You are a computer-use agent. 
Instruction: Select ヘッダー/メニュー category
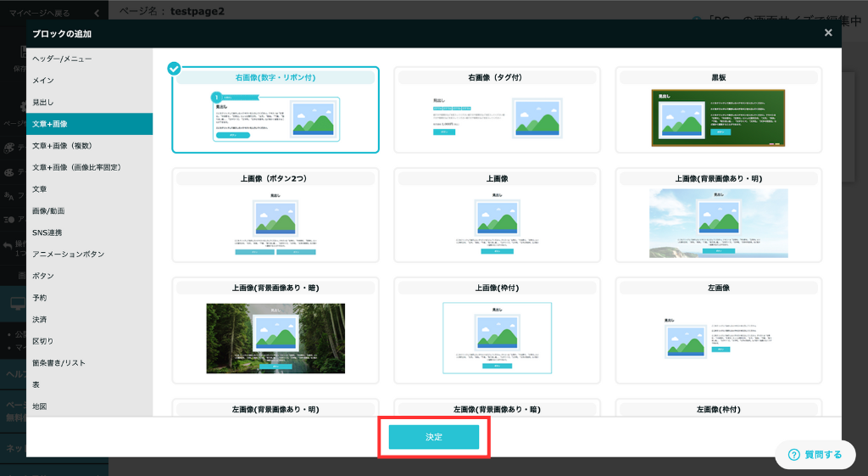click(x=62, y=59)
